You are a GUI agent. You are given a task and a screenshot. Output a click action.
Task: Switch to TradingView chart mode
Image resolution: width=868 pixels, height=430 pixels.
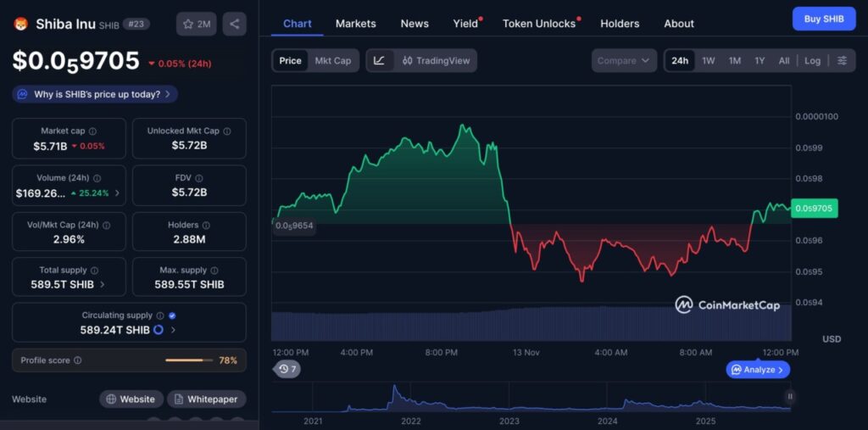(x=436, y=60)
